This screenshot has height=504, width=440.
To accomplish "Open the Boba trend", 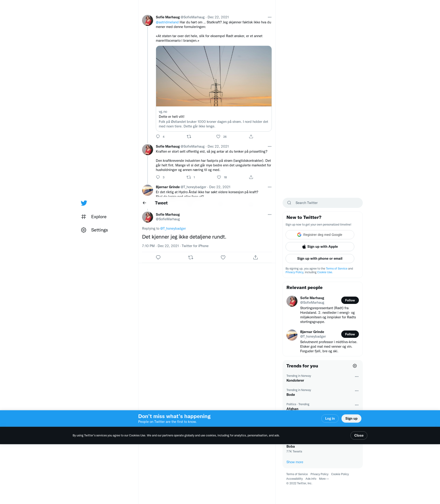I will (322, 449).
